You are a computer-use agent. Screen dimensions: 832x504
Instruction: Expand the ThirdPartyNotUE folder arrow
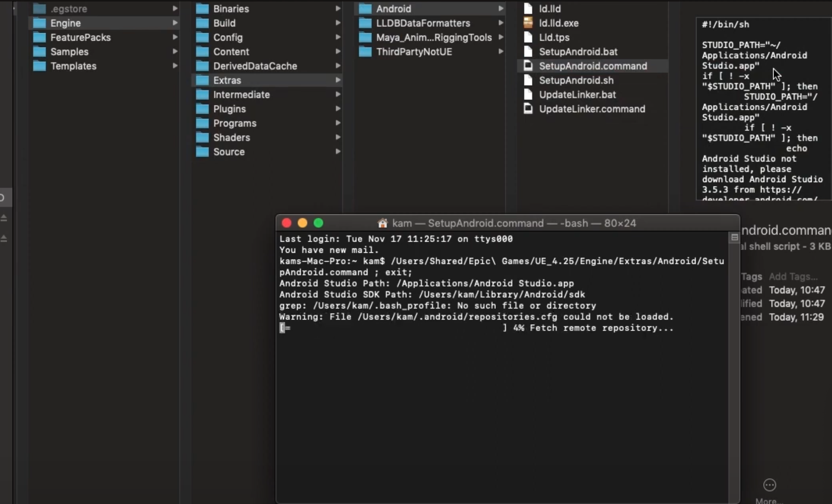click(501, 51)
